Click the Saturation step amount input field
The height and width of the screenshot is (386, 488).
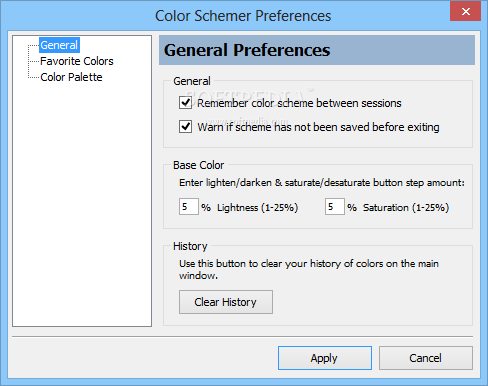click(335, 207)
